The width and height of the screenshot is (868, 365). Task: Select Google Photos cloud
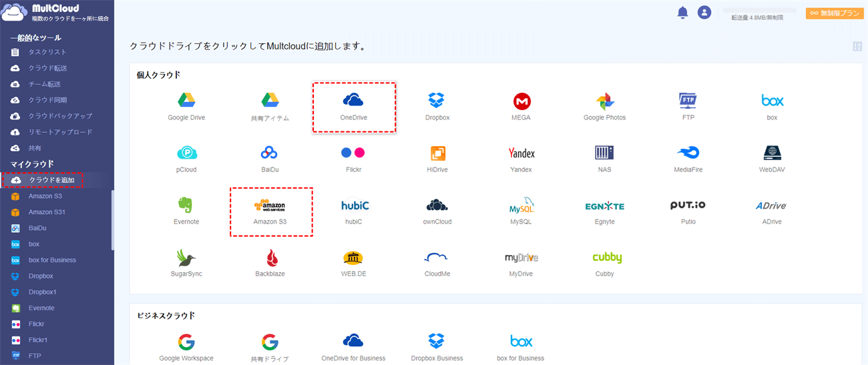pyautogui.click(x=605, y=107)
